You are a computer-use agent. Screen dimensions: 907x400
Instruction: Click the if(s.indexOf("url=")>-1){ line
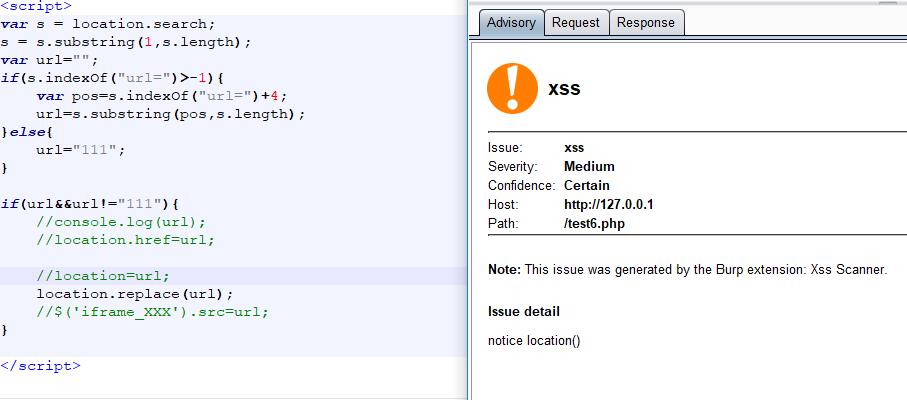tap(112, 78)
